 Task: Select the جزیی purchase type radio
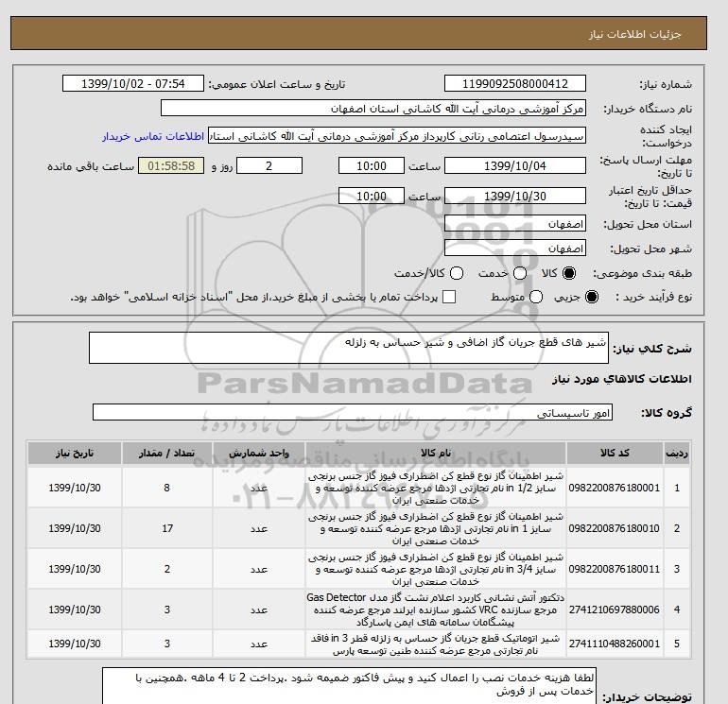592,297
